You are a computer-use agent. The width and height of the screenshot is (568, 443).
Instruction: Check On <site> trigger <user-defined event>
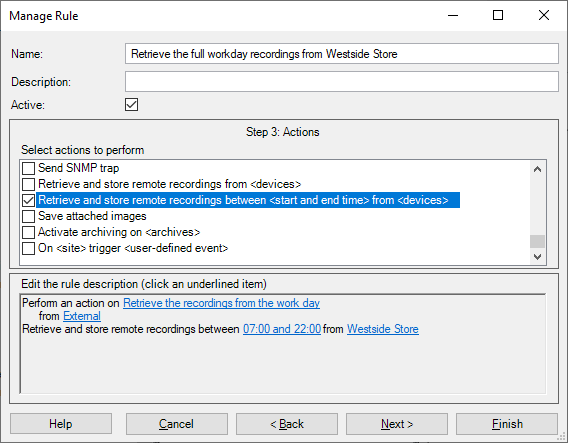(28, 248)
